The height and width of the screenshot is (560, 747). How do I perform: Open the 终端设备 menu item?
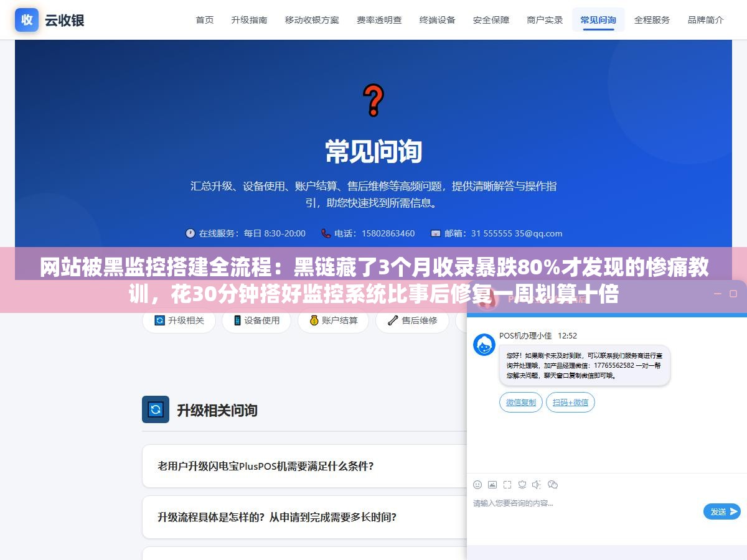[438, 20]
